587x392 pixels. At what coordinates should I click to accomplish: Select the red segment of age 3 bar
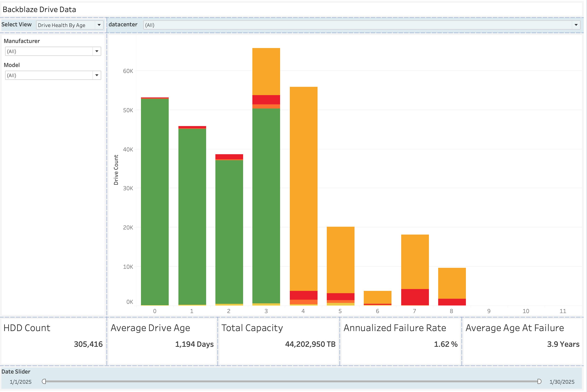(x=266, y=100)
